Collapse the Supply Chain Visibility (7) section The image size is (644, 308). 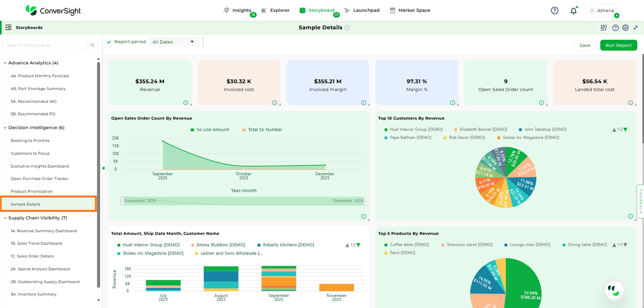[5, 218]
